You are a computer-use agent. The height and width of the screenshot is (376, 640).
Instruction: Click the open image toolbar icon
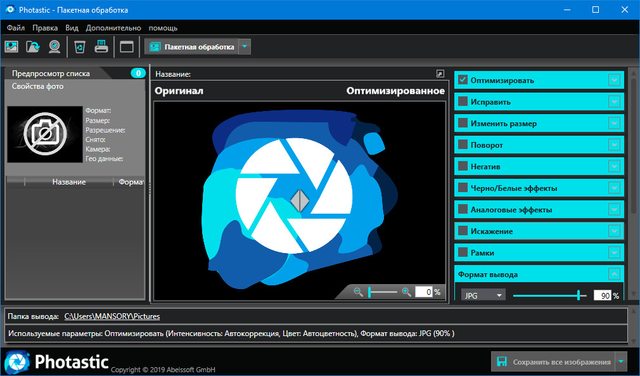[12, 47]
